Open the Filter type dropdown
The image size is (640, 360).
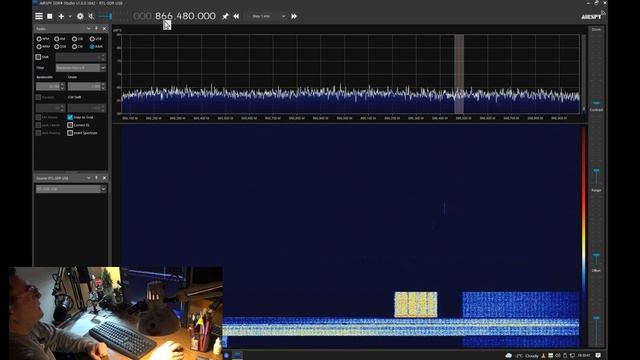tap(81, 68)
